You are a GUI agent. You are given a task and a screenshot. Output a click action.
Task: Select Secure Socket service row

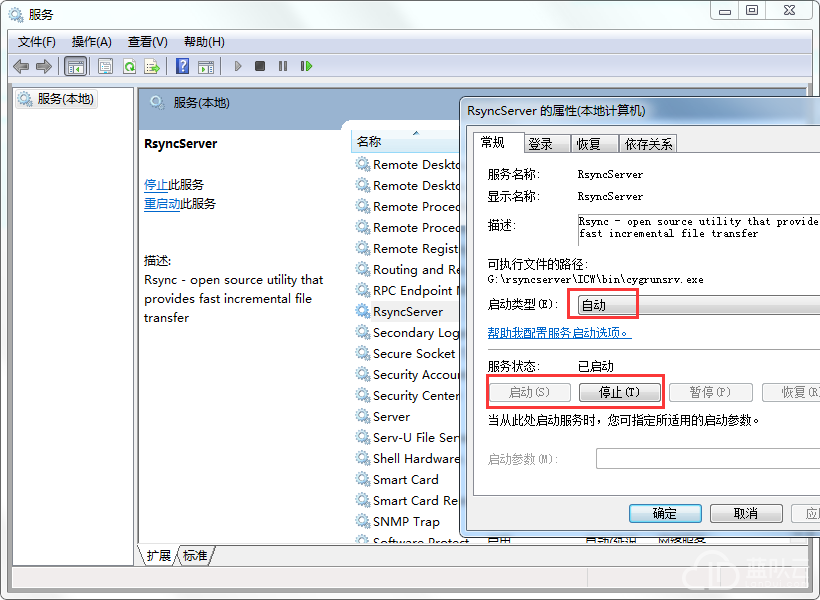407,354
